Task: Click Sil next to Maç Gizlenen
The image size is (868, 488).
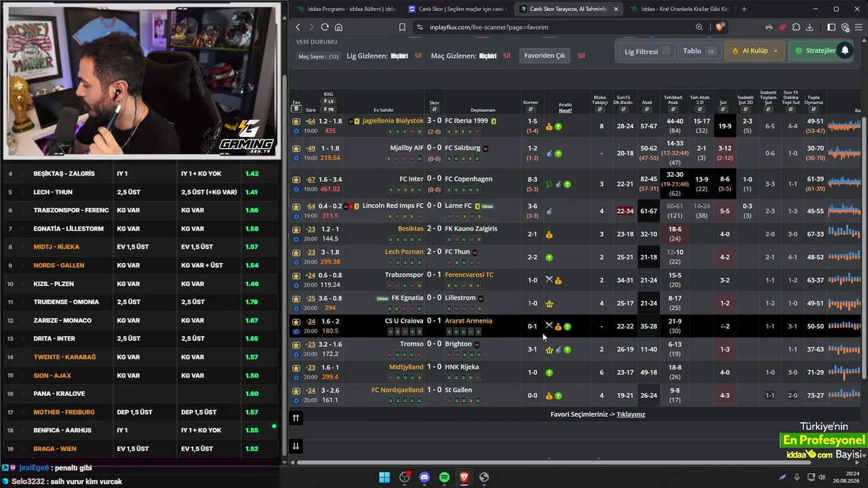Action: pyautogui.click(x=506, y=56)
